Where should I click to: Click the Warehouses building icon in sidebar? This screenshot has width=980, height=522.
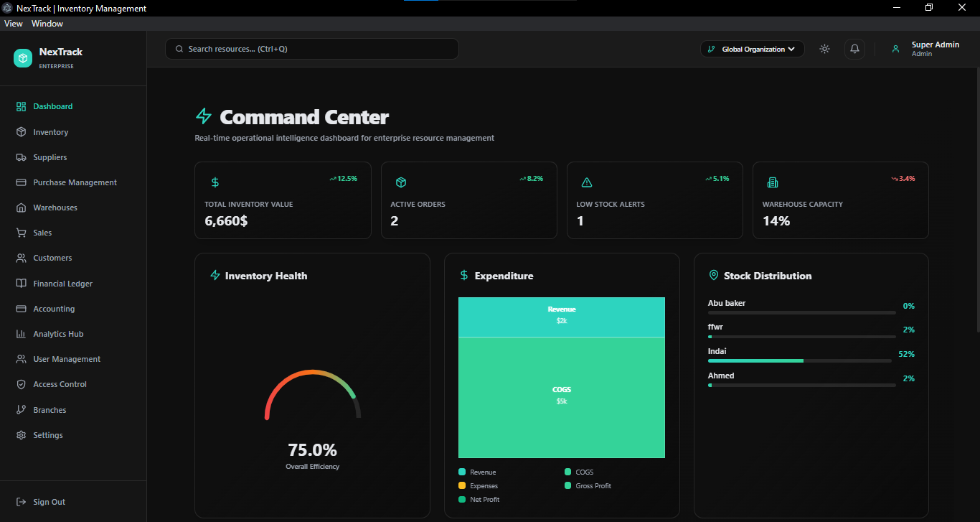[x=21, y=208]
